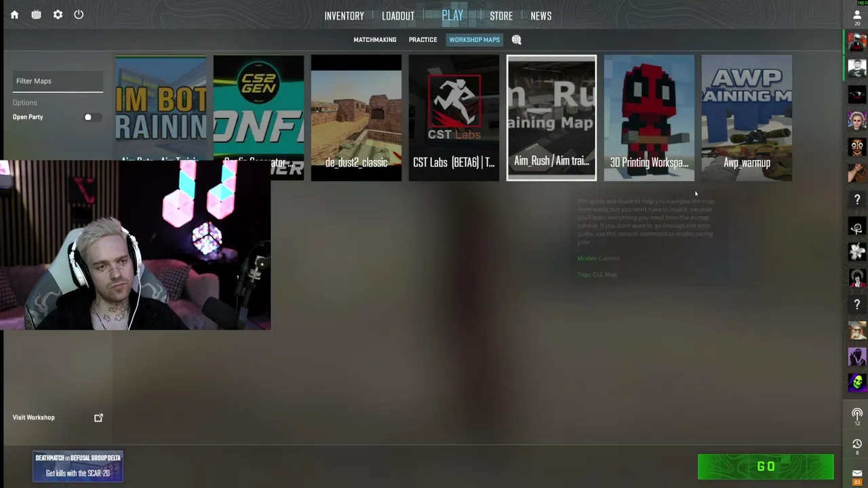Open the friends list icon showing 20
Image resolution: width=868 pixels, height=488 pixels.
[x=857, y=16]
